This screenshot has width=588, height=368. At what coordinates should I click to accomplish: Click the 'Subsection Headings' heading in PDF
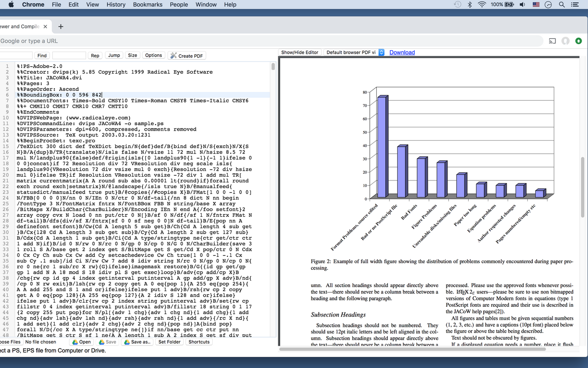(338, 315)
